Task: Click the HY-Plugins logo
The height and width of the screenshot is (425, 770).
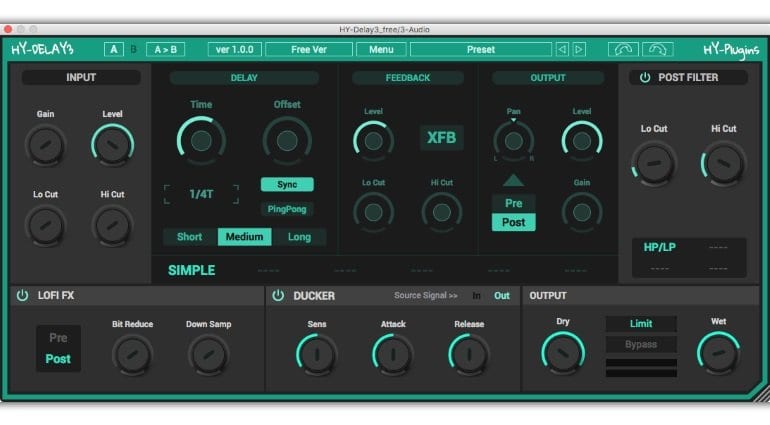Action: [730, 50]
